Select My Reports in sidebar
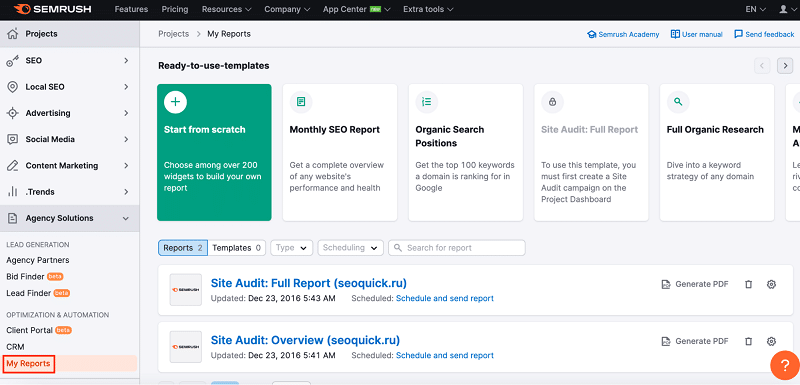This screenshot has height=385, width=800. (x=29, y=364)
